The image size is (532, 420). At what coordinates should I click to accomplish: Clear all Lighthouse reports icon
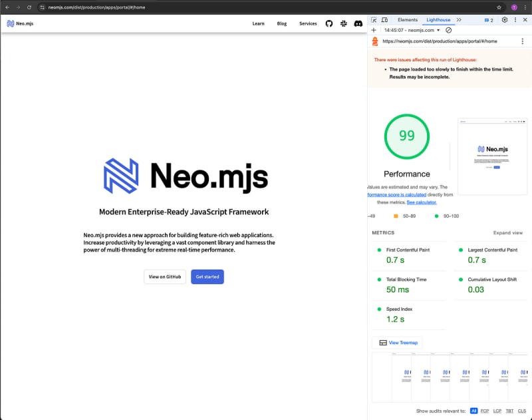pyautogui.click(x=449, y=30)
